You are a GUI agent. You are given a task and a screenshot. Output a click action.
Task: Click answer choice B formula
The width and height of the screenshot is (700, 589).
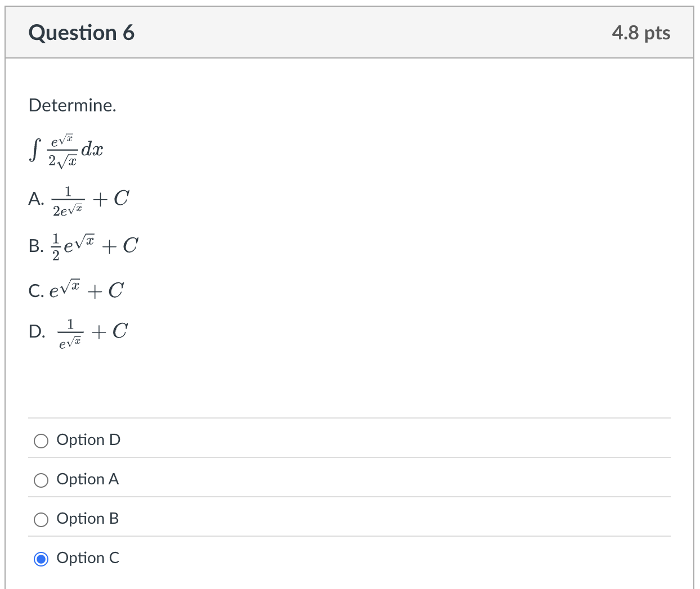[x=83, y=244]
